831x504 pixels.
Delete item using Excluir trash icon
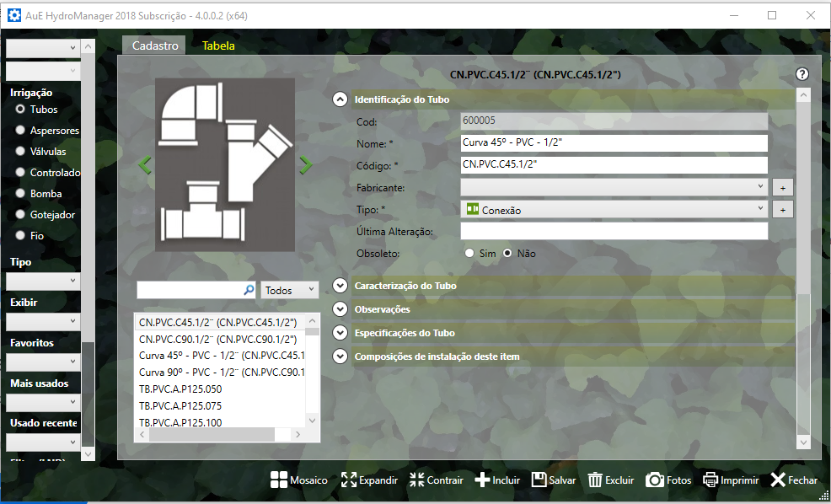[595, 480]
